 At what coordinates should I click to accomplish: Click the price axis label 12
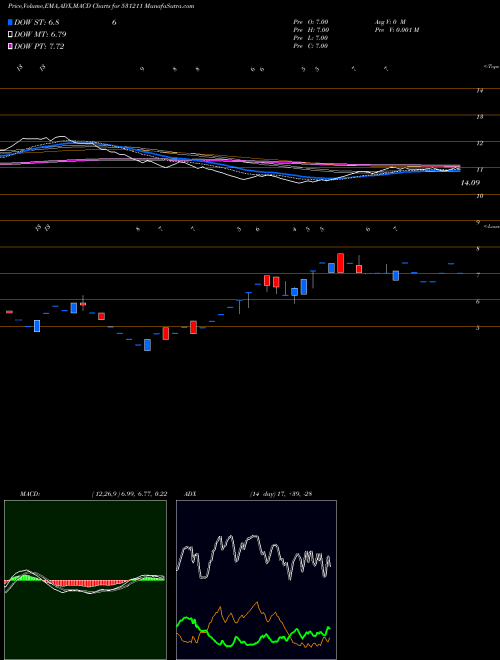click(479, 143)
